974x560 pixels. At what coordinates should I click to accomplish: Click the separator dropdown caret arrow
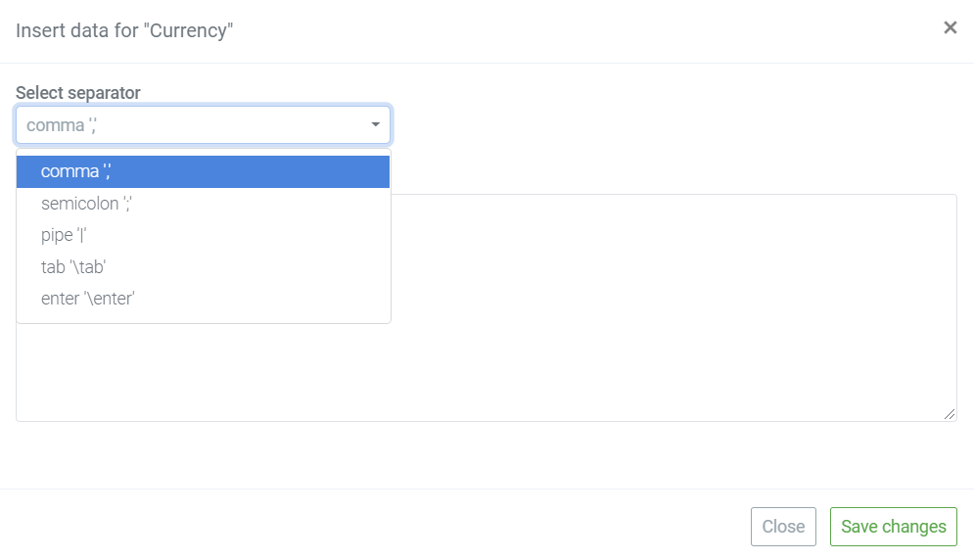pos(375,124)
